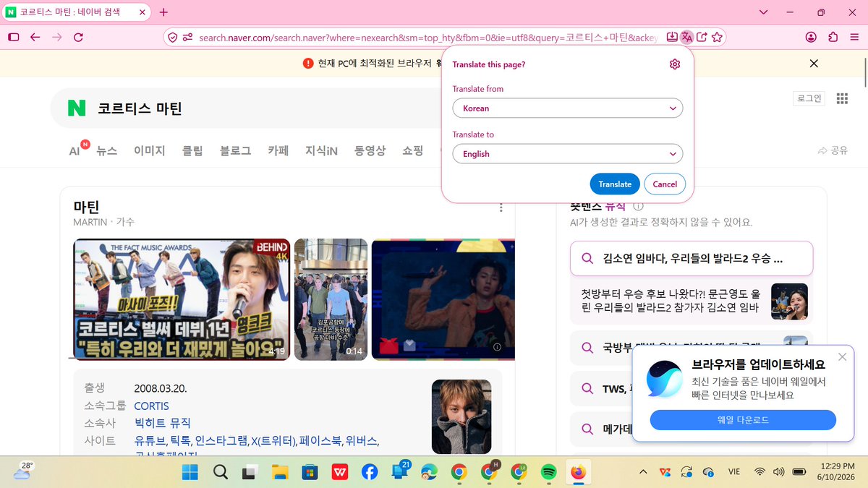Show hidden system tray icons chevron
This screenshot has width=868, height=488.
pos(643,472)
